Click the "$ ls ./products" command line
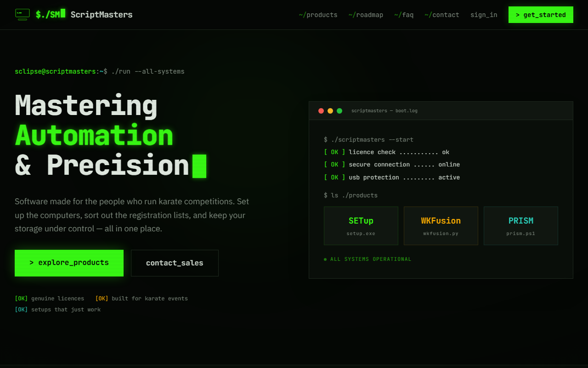Image resolution: width=588 pixels, height=368 pixels. click(351, 195)
